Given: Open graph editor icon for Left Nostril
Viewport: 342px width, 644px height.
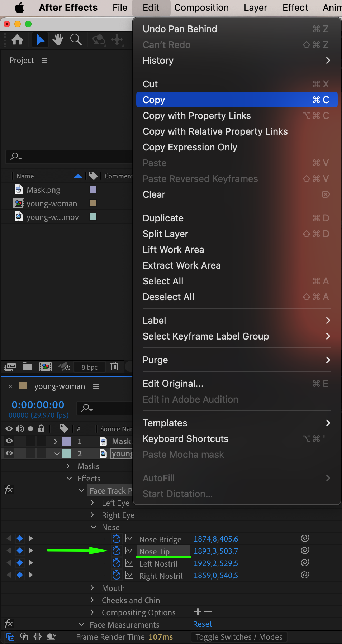Looking at the screenshot, I should point(129,563).
